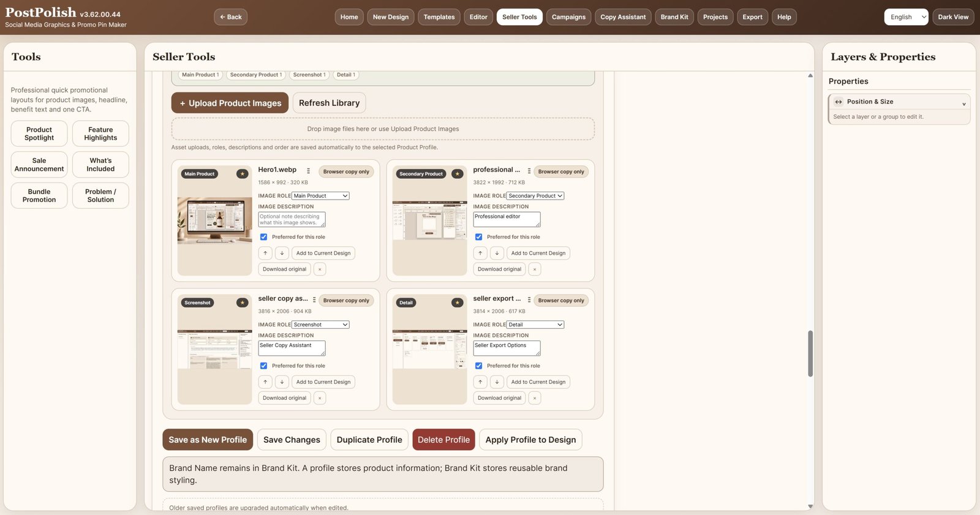Click Save Changes button
Viewport: 980px width, 515px height.
click(x=292, y=440)
